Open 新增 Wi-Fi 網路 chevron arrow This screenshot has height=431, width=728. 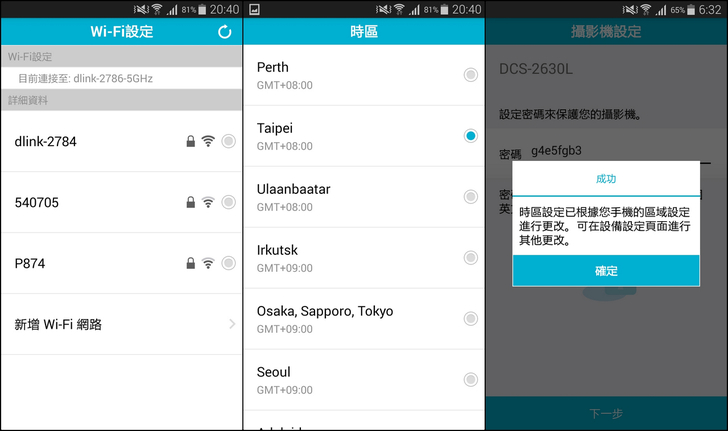(232, 324)
